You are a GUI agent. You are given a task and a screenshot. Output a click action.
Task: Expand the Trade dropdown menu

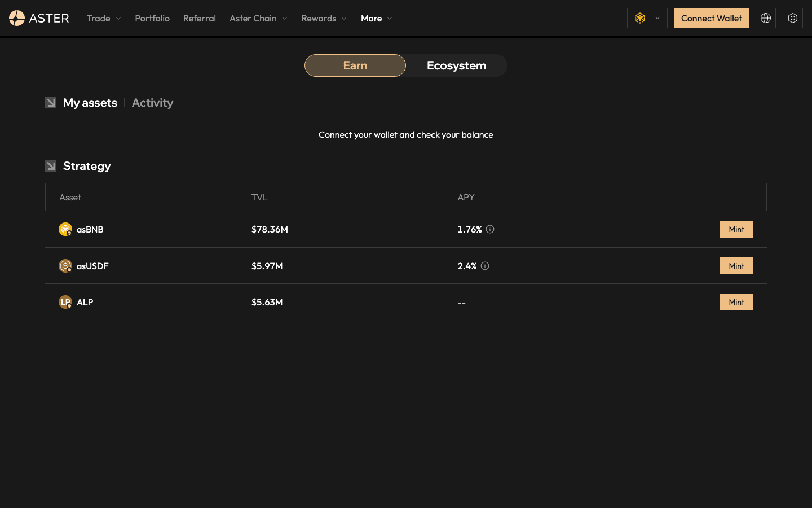(x=104, y=18)
